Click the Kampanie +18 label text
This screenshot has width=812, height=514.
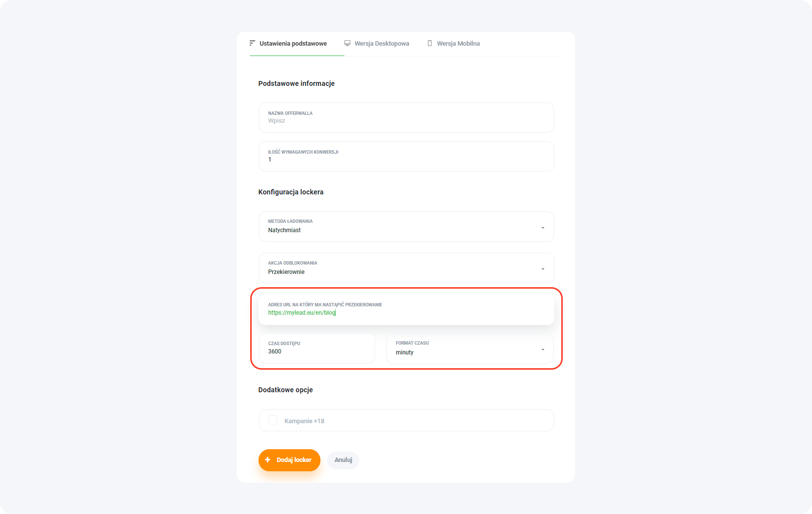click(304, 421)
